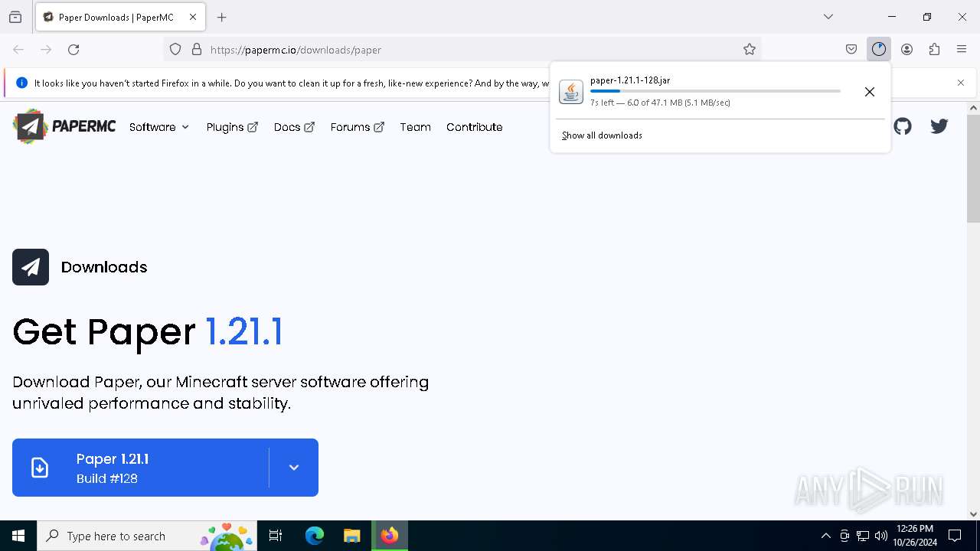Launch Microsoft Edge from taskbar
Viewport: 980px width, 551px height.
315,536
